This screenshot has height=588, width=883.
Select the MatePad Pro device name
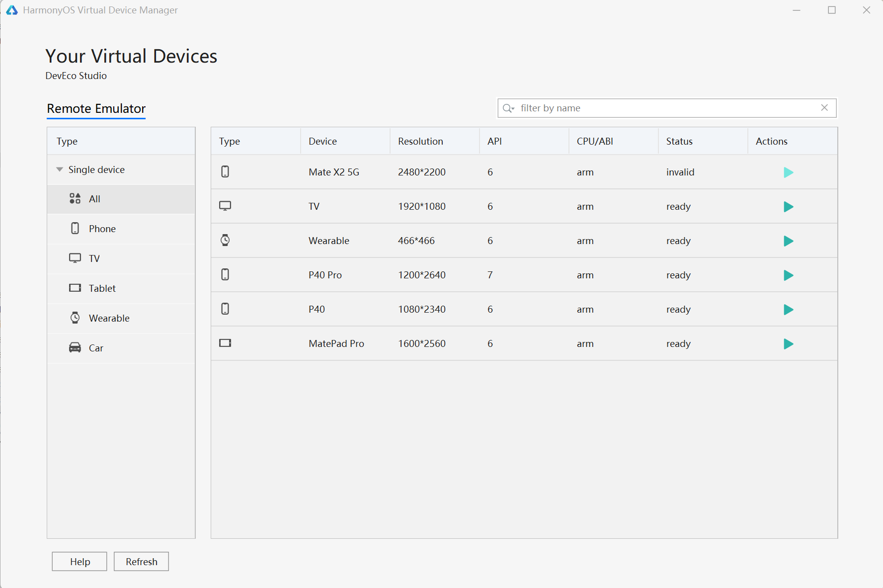336,343
